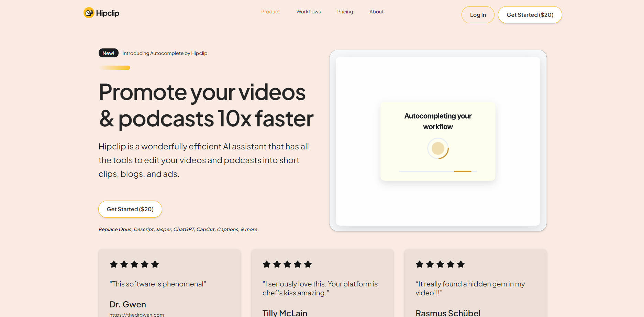This screenshot has height=317, width=644.
Task: Click the "This software is phenomenal" testimonial
Action: pyautogui.click(x=157, y=284)
